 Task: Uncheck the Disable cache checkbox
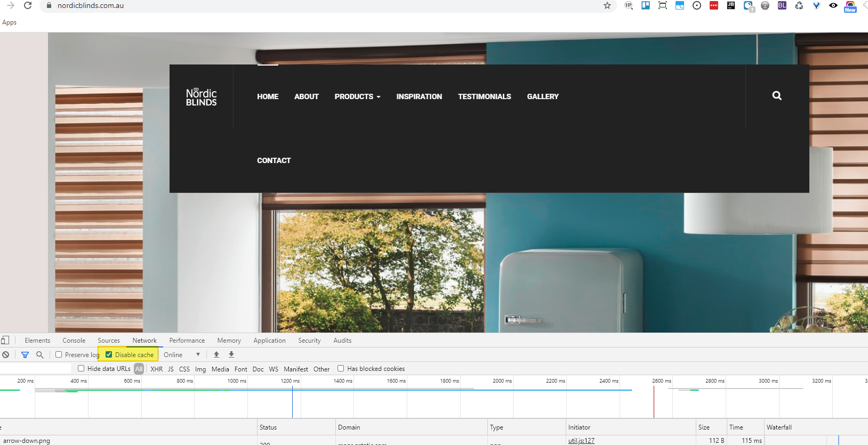(109, 354)
